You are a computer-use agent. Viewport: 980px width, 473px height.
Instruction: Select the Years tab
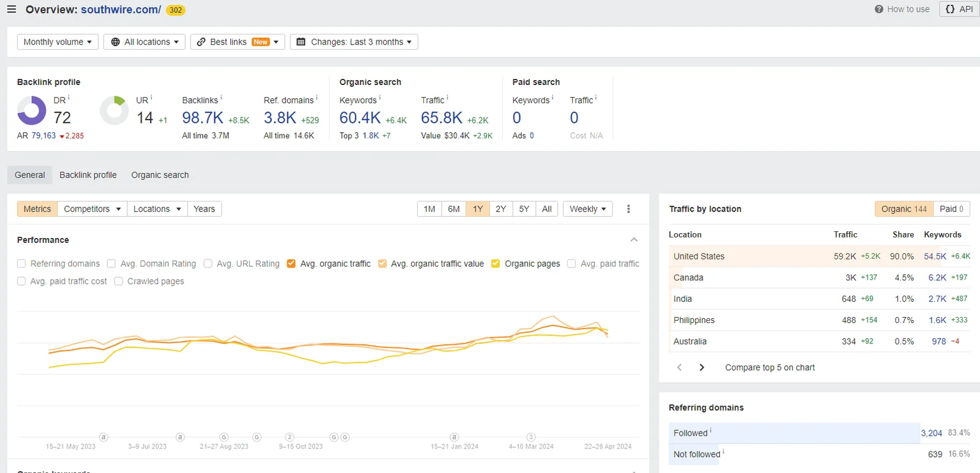click(205, 209)
